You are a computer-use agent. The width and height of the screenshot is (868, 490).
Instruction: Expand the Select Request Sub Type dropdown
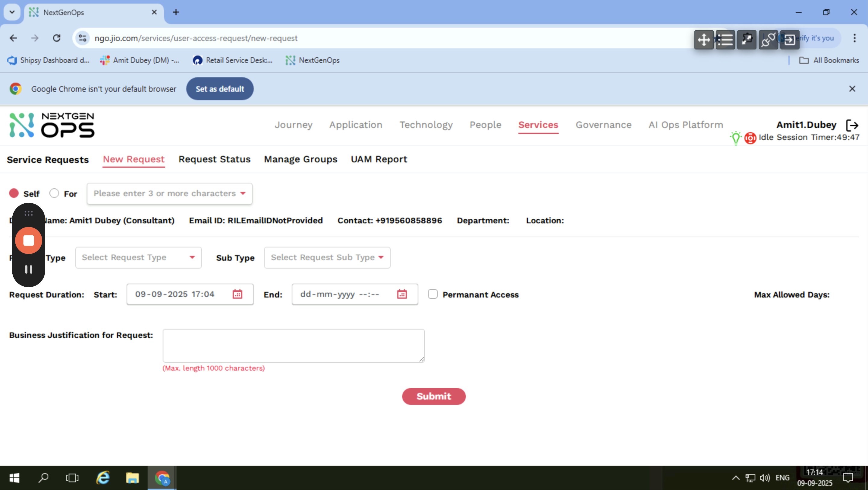coord(327,258)
